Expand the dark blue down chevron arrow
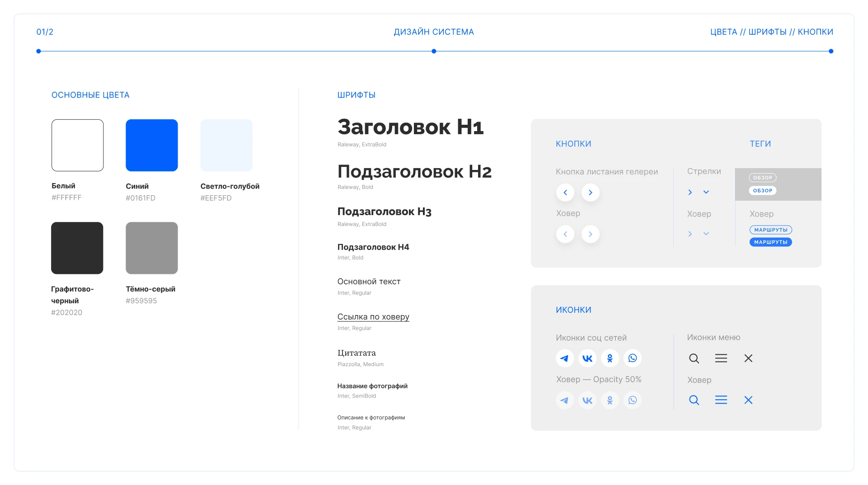Image resolution: width=868 pixels, height=485 pixels. coord(706,192)
